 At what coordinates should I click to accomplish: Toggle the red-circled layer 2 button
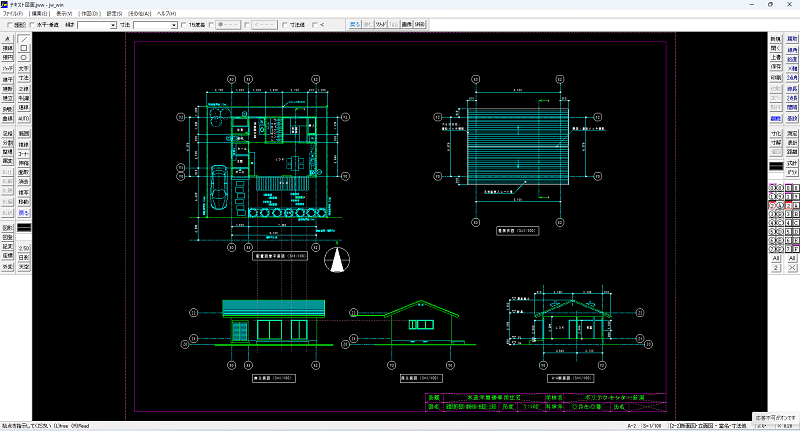pos(772,205)
